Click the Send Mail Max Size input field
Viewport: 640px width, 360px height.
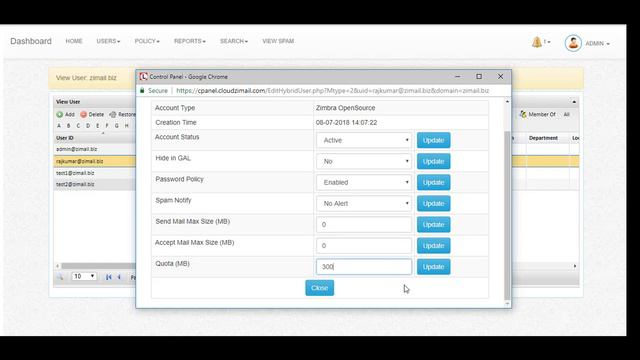[364, 224]
